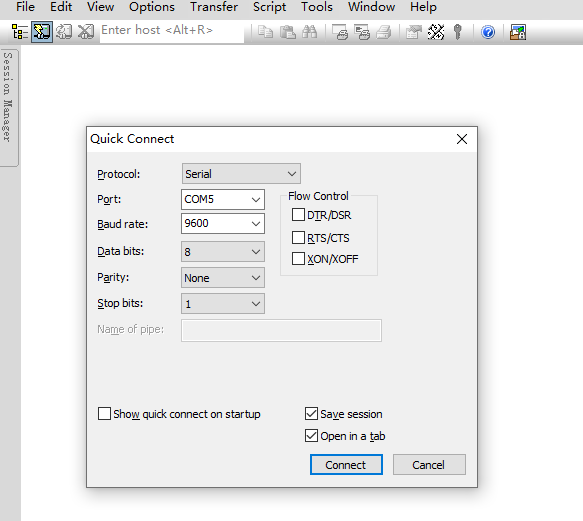Click the Find binoculars toolbar icon
Viewport: 583px width, 521px height.
[x=309, y=32]
